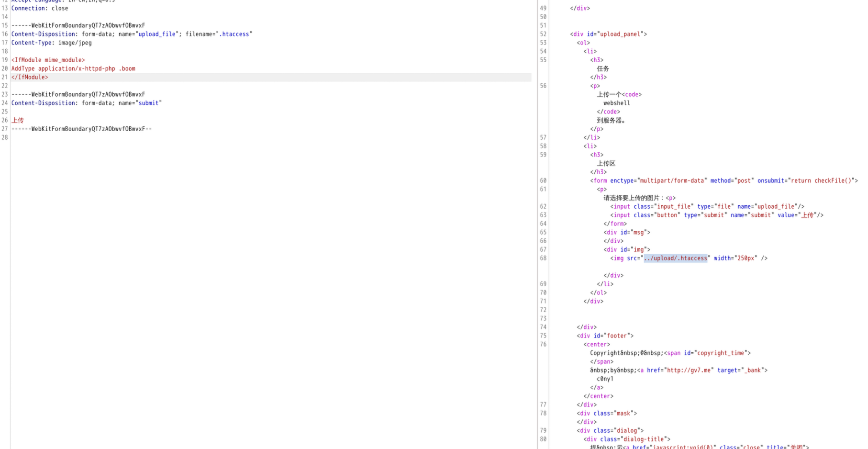Click the WebKitFormBoundary line on request line 23
This screenshot has height=449, width=868.
pos(78,94)
